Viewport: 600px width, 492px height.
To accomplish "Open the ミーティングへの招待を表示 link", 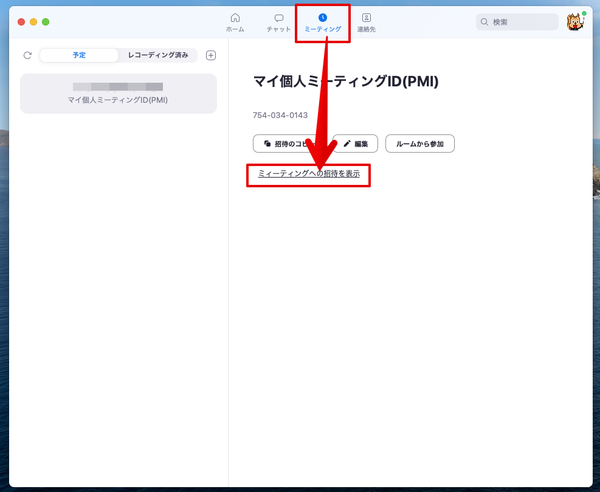I will click(x=309, y=174).
